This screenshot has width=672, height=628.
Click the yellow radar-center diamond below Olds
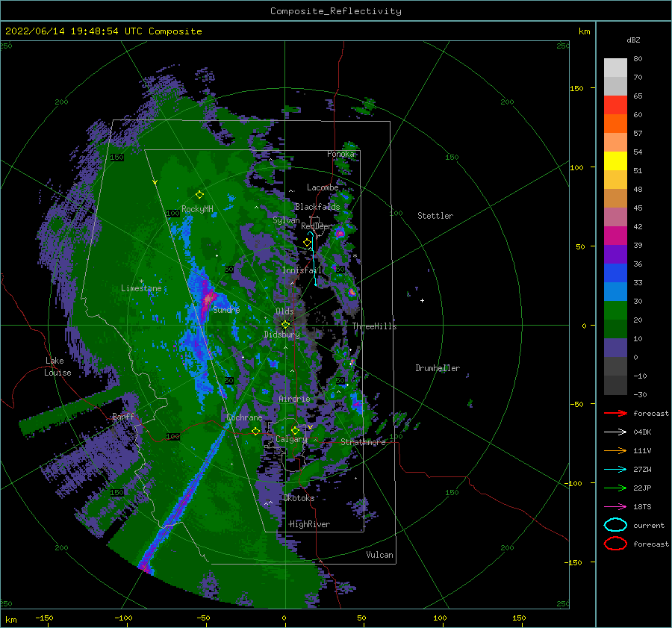click(x=285, y=325)
